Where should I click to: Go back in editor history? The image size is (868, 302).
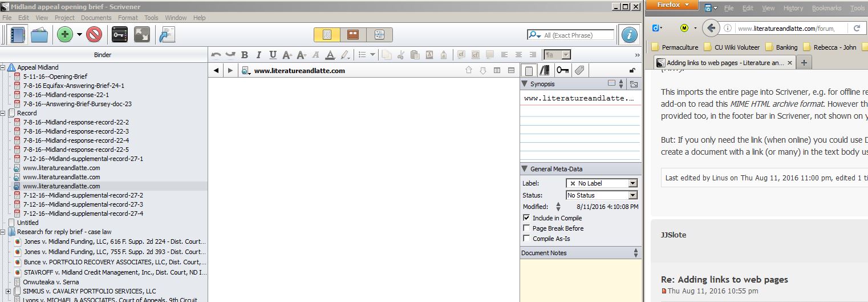tap(216, 70)
